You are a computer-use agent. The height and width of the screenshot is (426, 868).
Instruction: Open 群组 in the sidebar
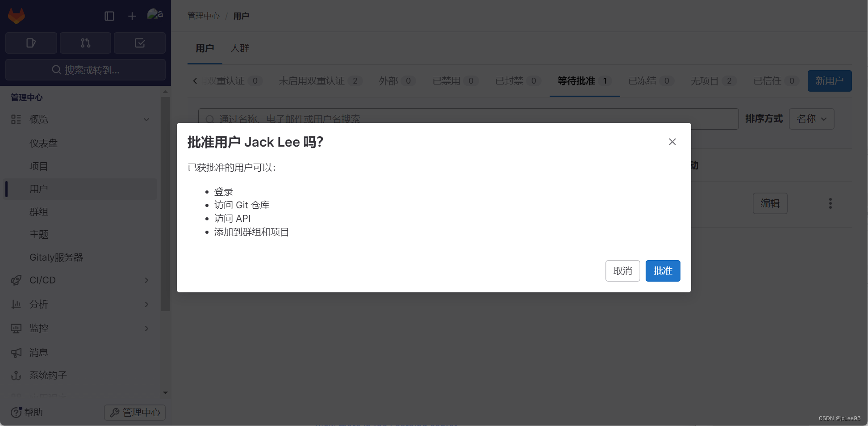tap(38, 212)
